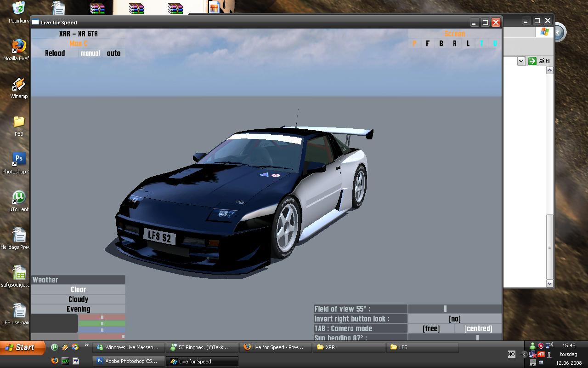
Task: Open the LFS folder taskbar item
Action: click(422, 347)
